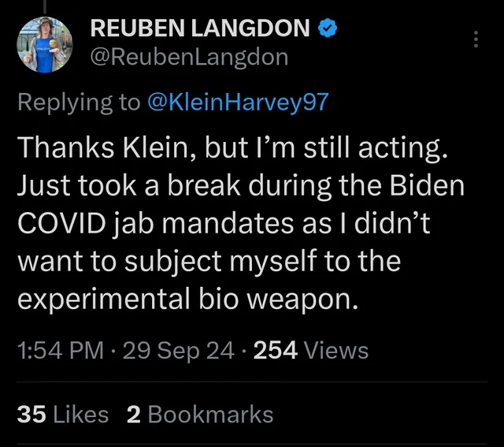Click the REUBEN LANGDON display name
This screenshot has height=447, width=504.
201,29
